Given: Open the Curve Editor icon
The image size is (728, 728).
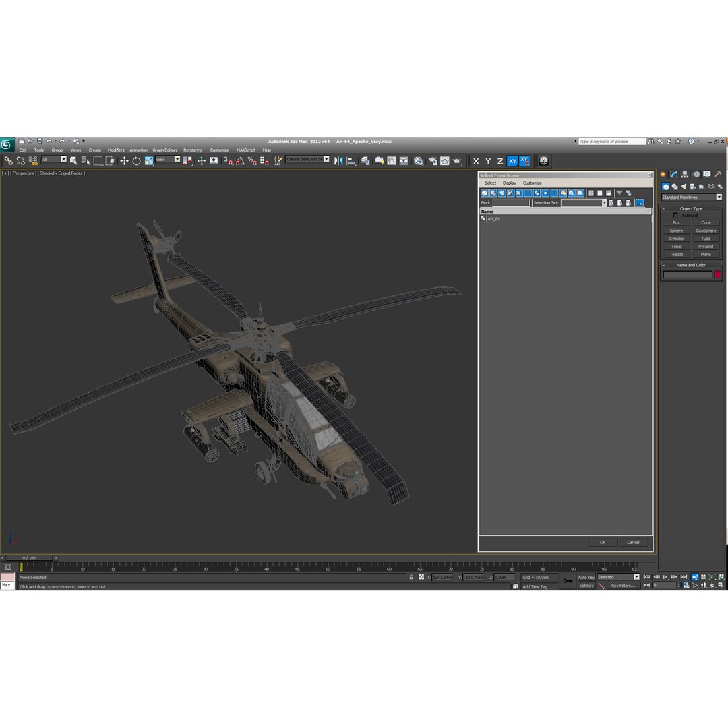Looking at the screenshot, I should click(x=392, y=160).
